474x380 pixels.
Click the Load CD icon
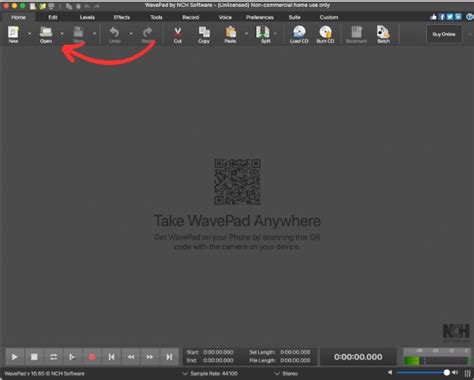click(x=299, y=34)
